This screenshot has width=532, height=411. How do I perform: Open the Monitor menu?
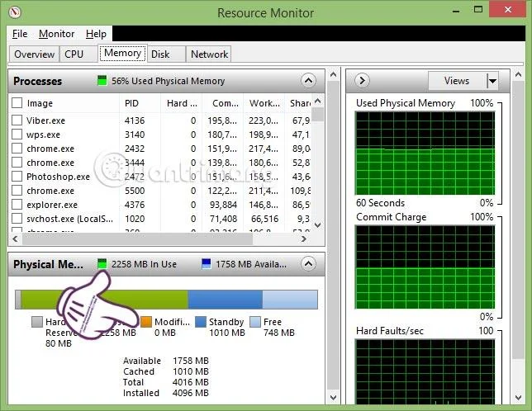click(56, 34)
